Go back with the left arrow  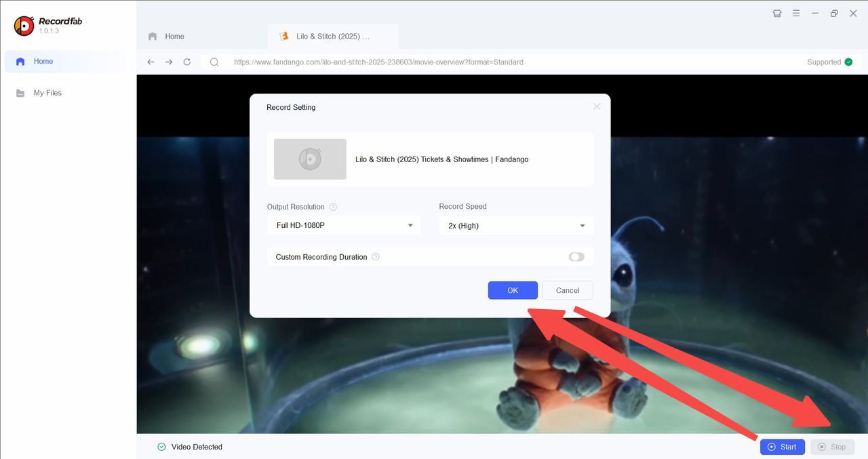tap(151, 62)
